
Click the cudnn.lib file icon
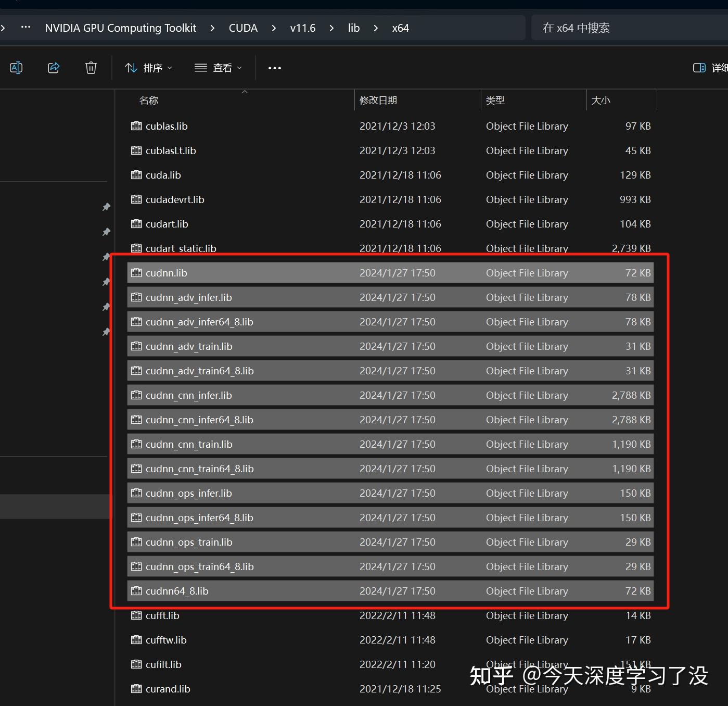(x=136, y=272)
